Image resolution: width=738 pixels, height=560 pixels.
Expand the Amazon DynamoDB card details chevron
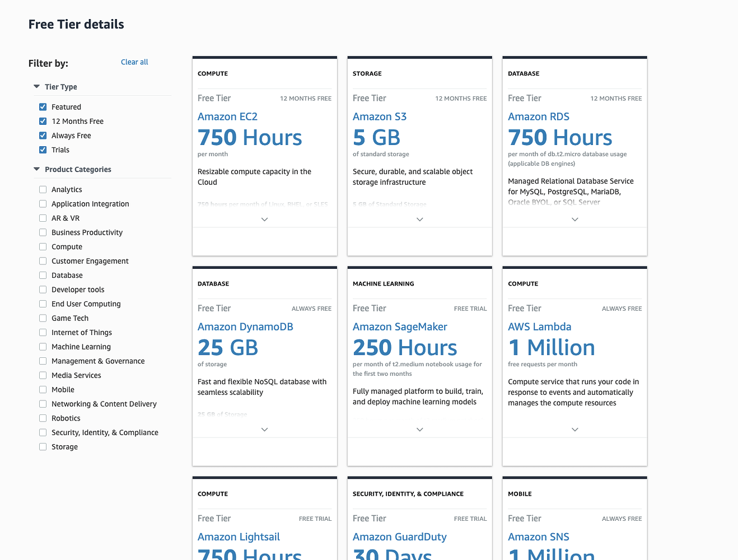tap(265, 430)
